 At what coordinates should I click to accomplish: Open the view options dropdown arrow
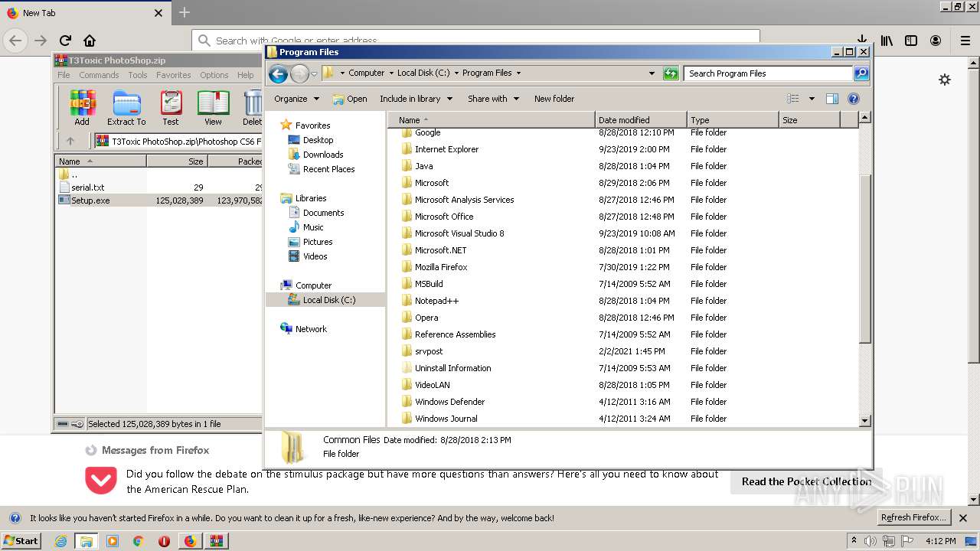tap(812, 99)
